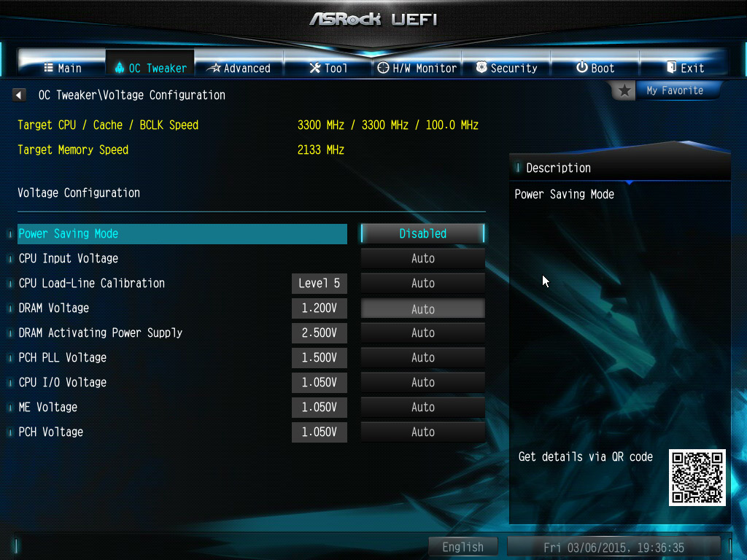Click the Main tab list icon
Screen dimensions: 747x560
(49, 68)
